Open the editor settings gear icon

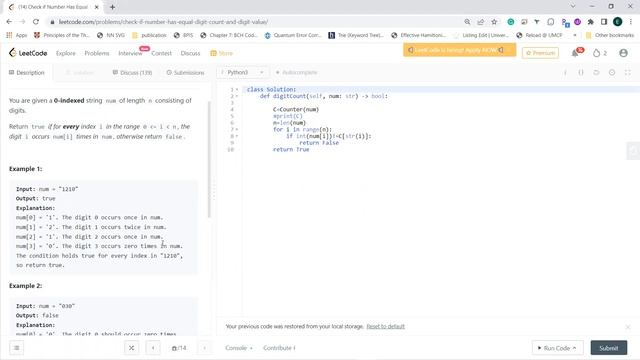(x=612, y=73)
